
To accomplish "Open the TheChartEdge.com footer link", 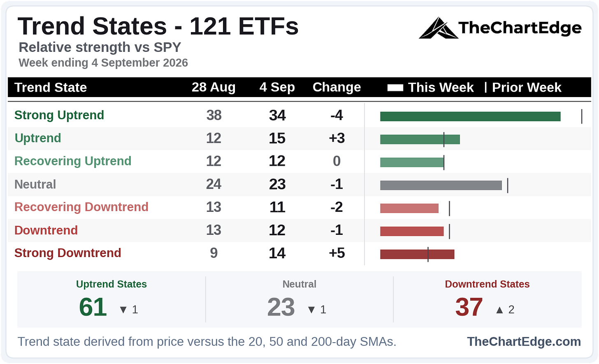I will click(524, 341).
